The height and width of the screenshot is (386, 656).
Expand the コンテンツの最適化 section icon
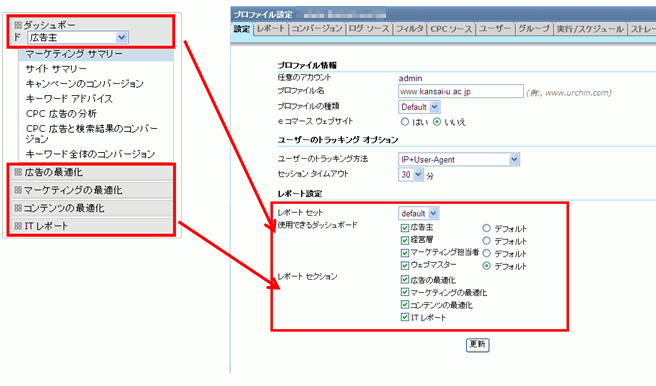[18, 208]
